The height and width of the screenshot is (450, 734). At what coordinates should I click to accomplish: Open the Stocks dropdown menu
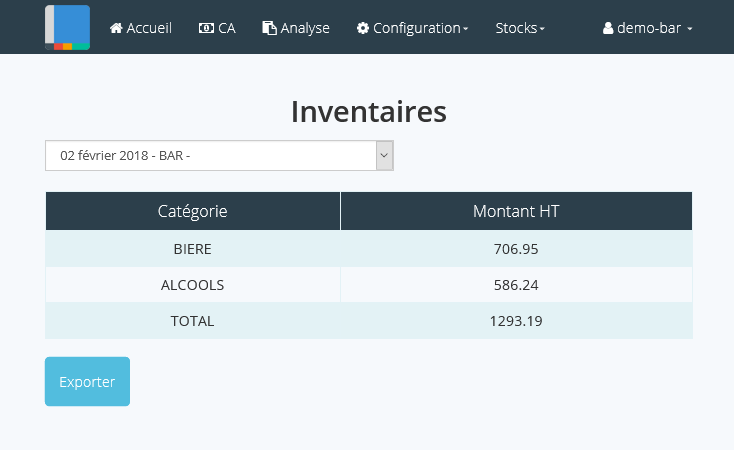tap(520, 28)
